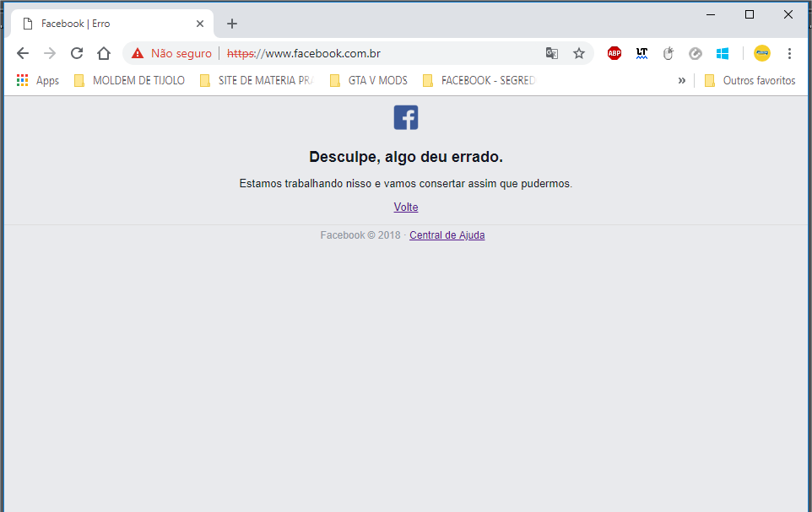The width and height of the screenshot is (812, 512).
Task: Open the GTA V MODS bookmark folder
Action: [369, 80]
